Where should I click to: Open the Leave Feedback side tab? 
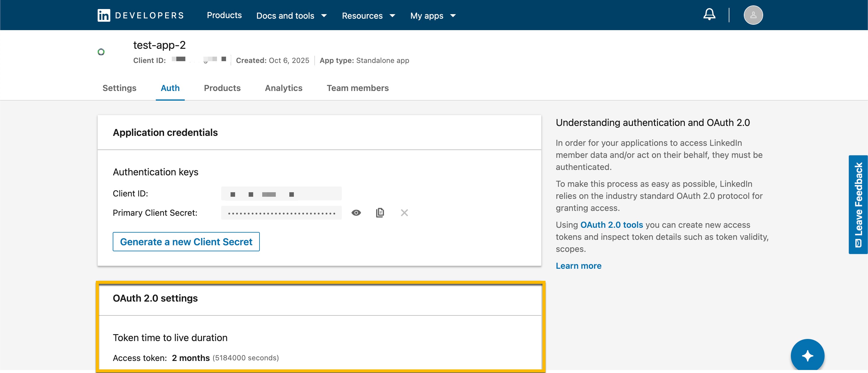[858, 205]
